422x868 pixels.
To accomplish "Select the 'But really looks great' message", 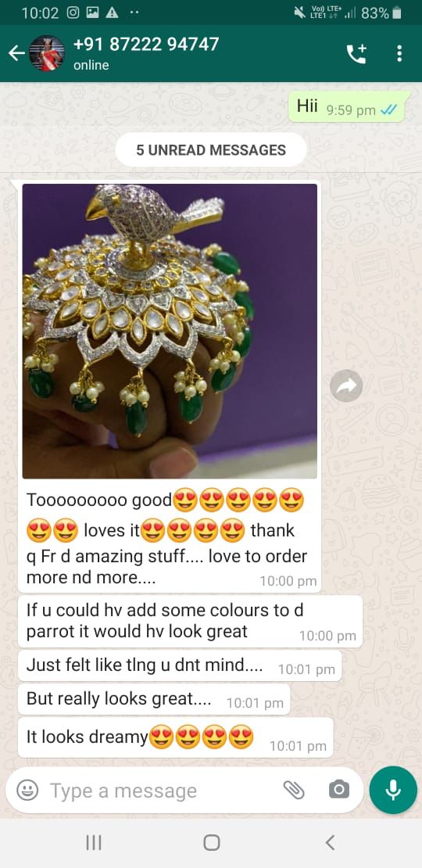I will tap(154, 699).
